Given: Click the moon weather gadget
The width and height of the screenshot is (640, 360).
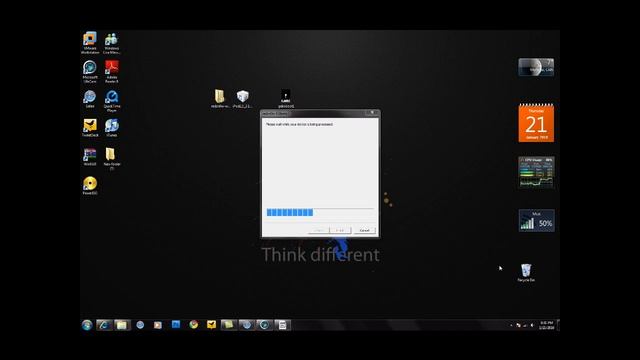Looking at the screenshot, I should coord(536,67).
